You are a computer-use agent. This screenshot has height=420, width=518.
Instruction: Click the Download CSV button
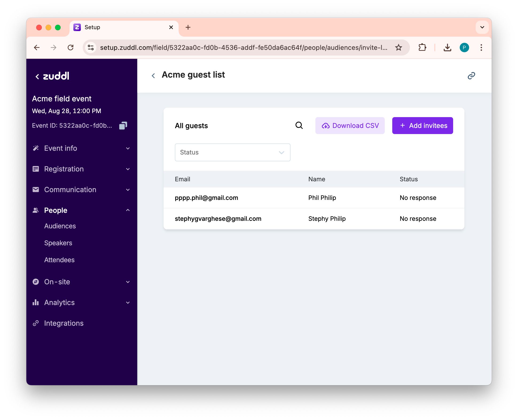(350, 126)
